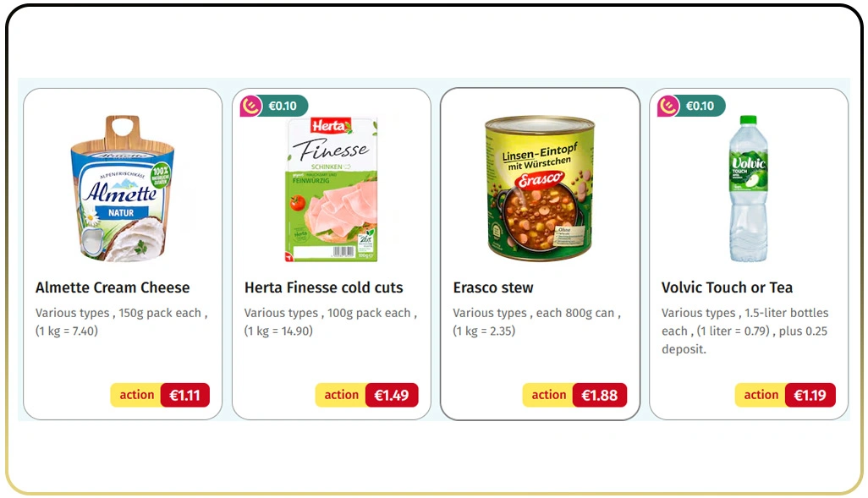The width and height of the screenshot is (868, 498).
Task: Click the Volvic Touch or Tea title
Action: click(x=728, y=287)
